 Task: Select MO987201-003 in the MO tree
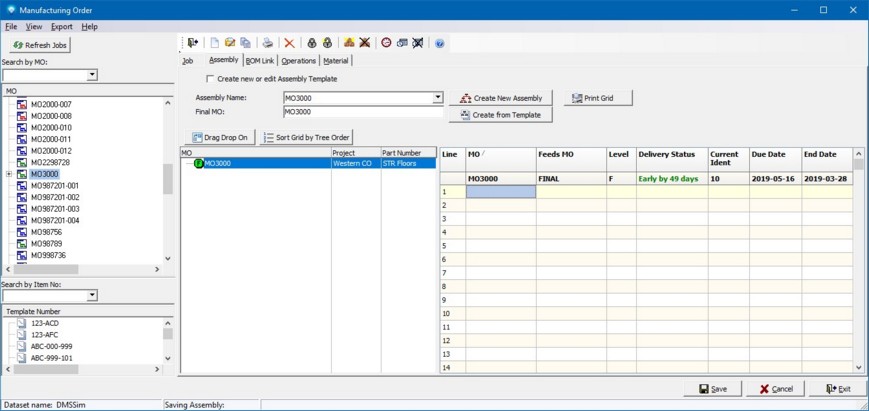coord(55,209)
